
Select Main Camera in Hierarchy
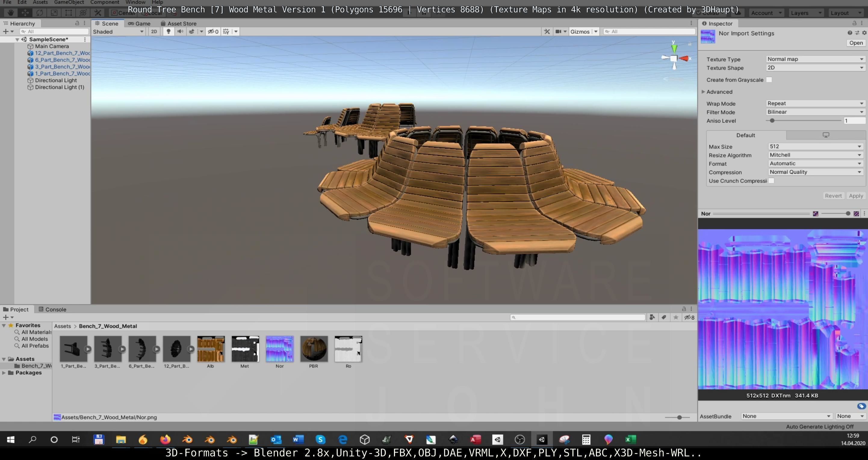pos(52,46)
